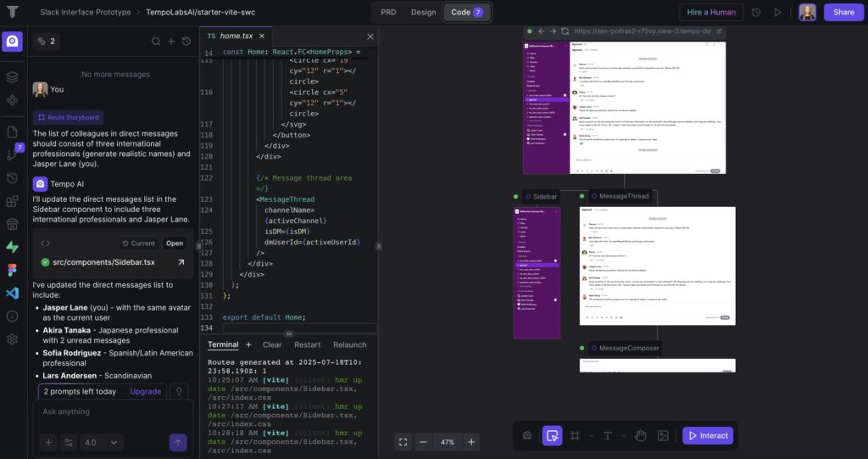Screen dimensions: 868x459
Task: Open the history clock icon in sidebar
Action: [12, 178]
